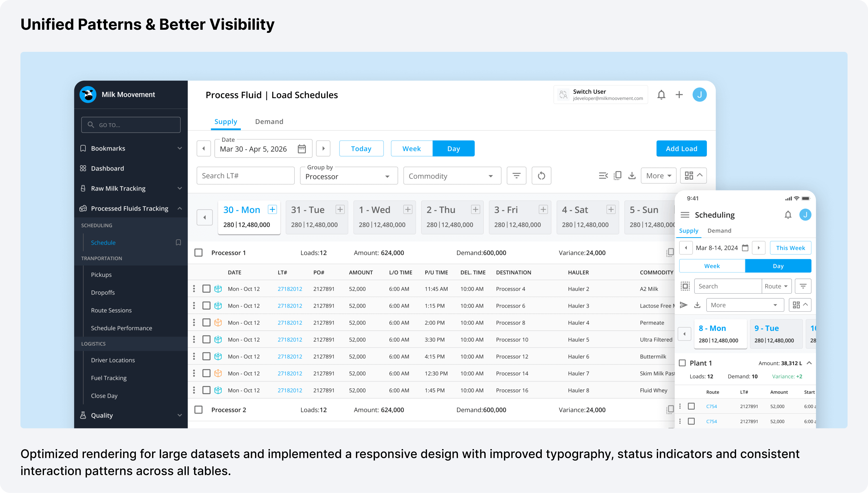
Task: Open the calendar icon in Date field
Action: 302,149
